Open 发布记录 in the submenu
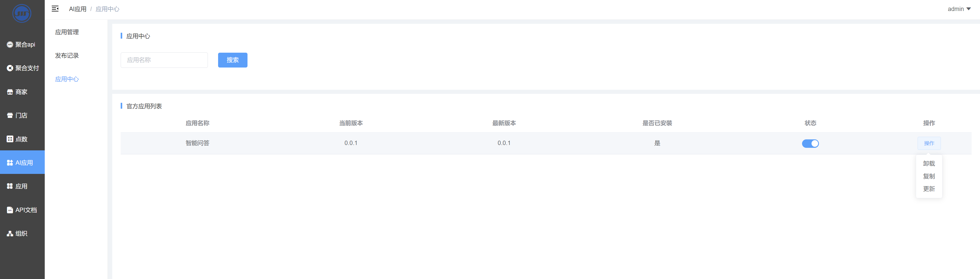980x279 pixels. (x=67, y=55)
